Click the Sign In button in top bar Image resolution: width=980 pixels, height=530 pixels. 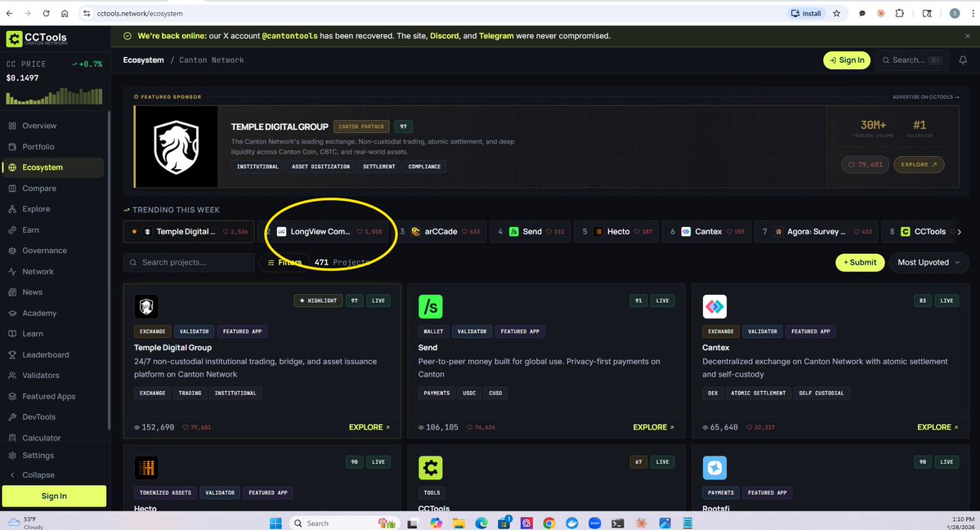coord(846,60)
